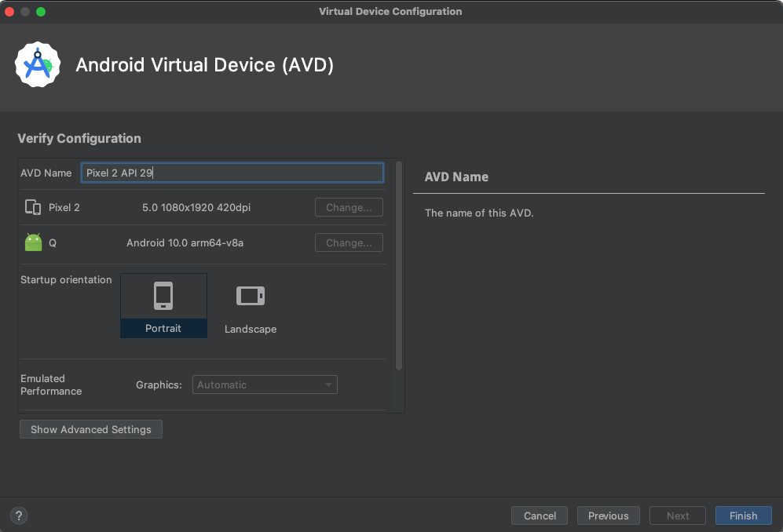Click the 'Q' release name label
783x532 pixels.
pyautogui.click(x=53, y=243)
